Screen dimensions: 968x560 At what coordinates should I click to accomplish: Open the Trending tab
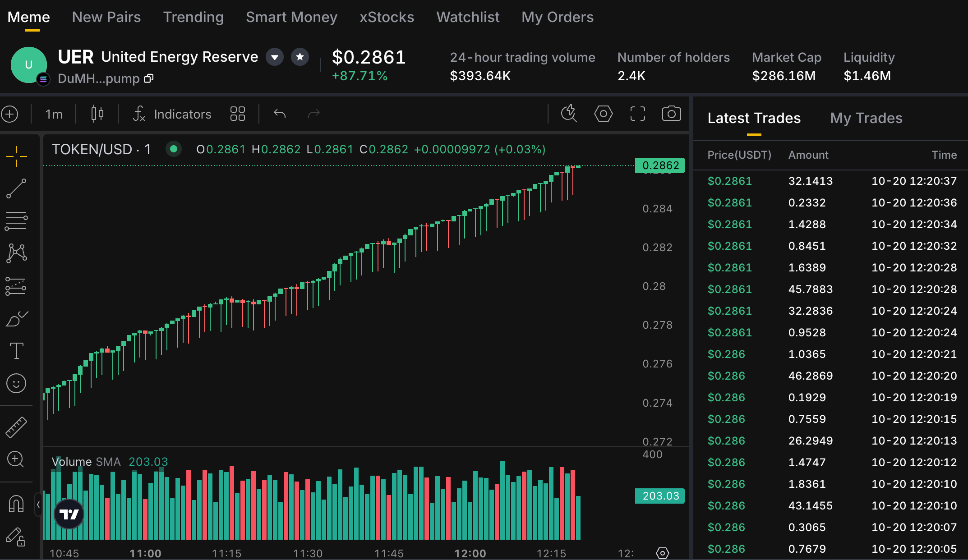[x=194, y=17]
